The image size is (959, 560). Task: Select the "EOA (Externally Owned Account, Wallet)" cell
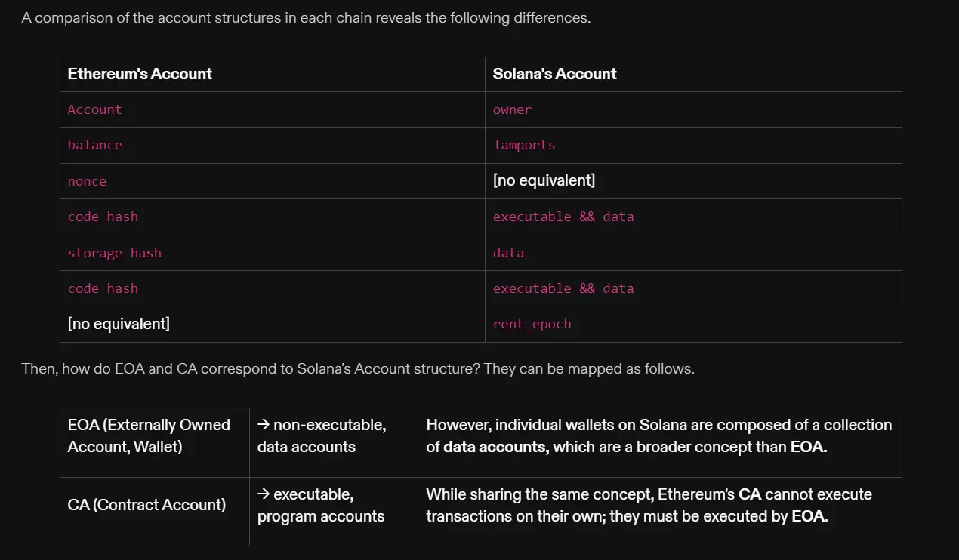coord(155,443)
